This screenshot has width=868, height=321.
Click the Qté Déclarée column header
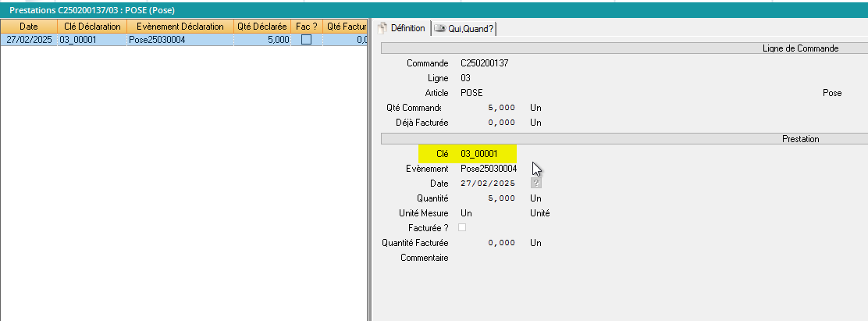[x=262, y=27]
